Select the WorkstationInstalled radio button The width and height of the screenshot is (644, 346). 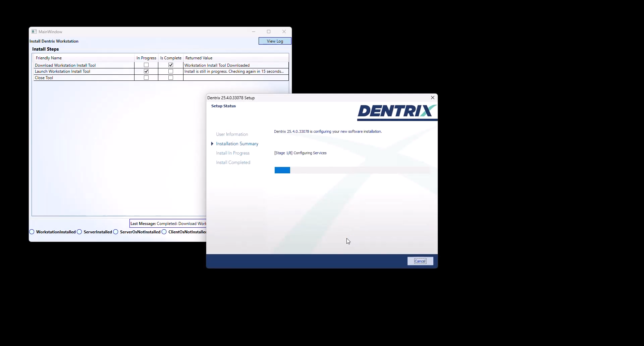(32, 232)
